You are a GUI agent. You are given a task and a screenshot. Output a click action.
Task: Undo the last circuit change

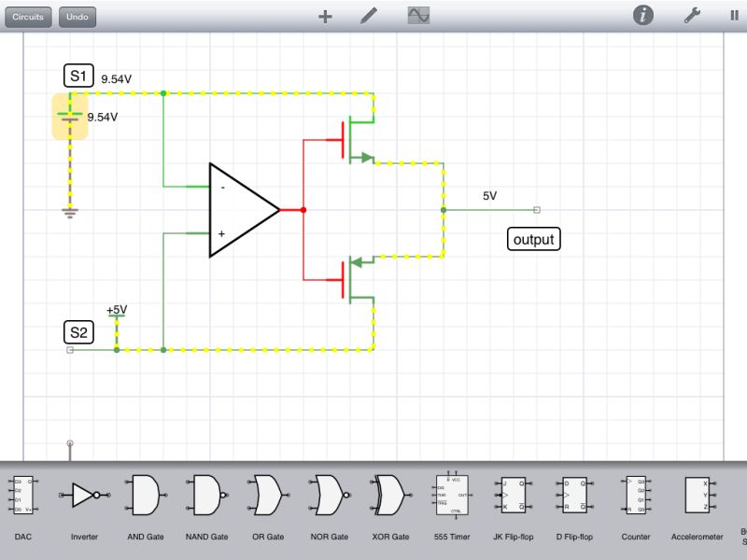pos(77,16)
